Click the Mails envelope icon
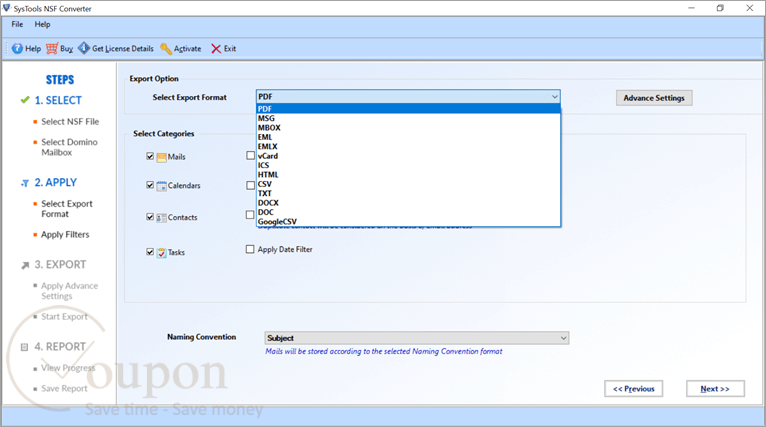The image size is (766, 427). [162, 157]
